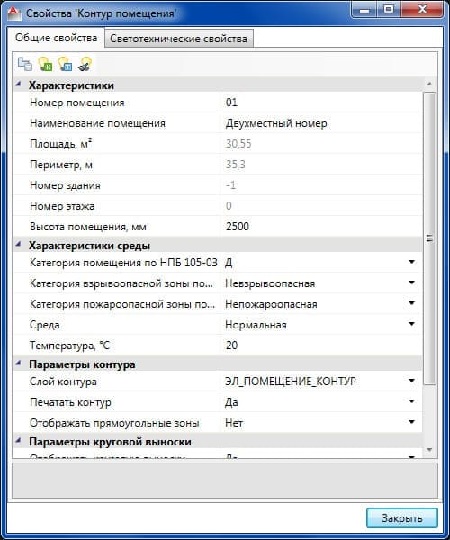Click the light bulb icon with green table
The height and width of the screenshot is (540, 450).
tap(45, 64)
